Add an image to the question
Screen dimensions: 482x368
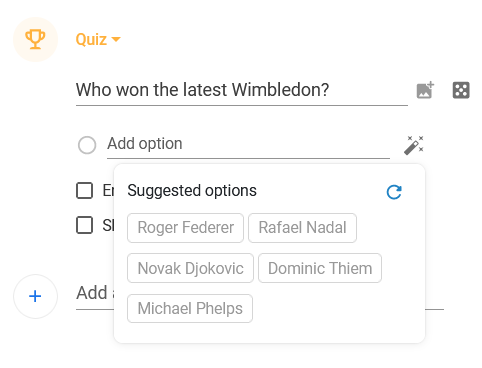tap(425, 90)
